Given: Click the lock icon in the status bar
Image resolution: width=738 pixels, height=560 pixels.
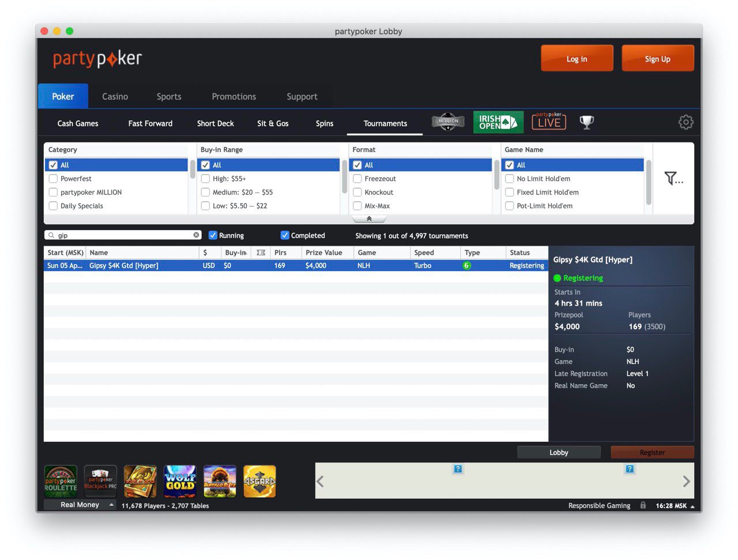Looking at the screenshot, I should (643, 505).
